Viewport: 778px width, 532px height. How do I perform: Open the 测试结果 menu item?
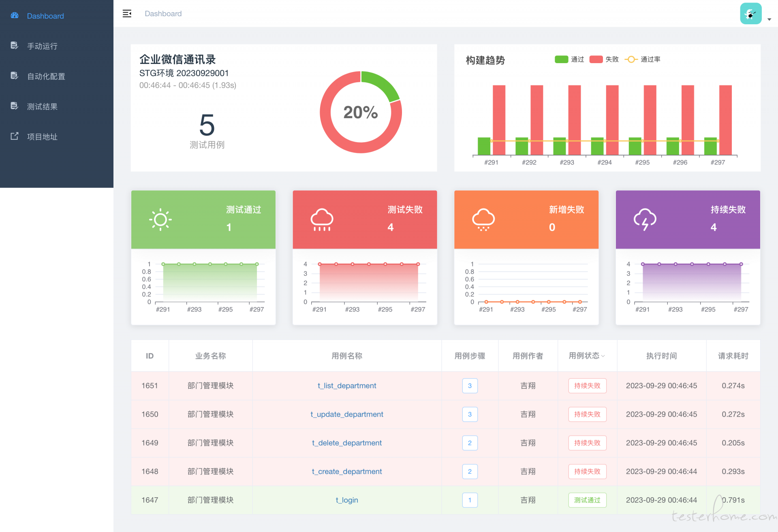point(57,106)
